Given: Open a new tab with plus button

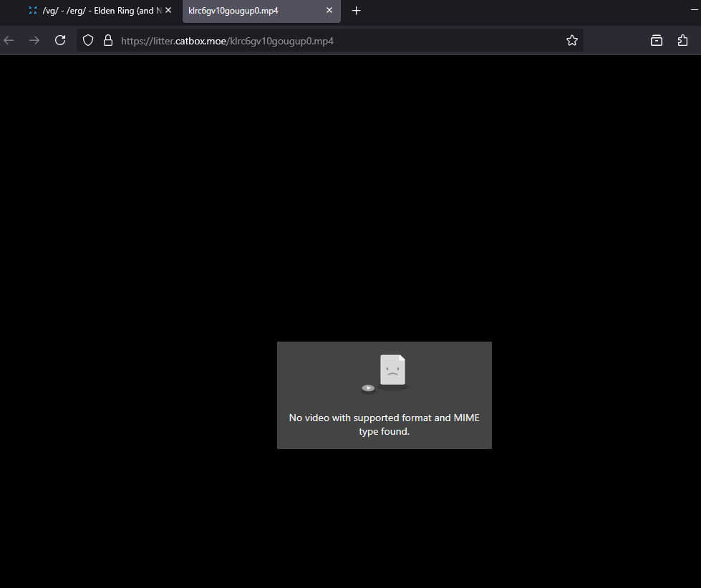Looking at the screenshot, I should (x=356, y=11).
